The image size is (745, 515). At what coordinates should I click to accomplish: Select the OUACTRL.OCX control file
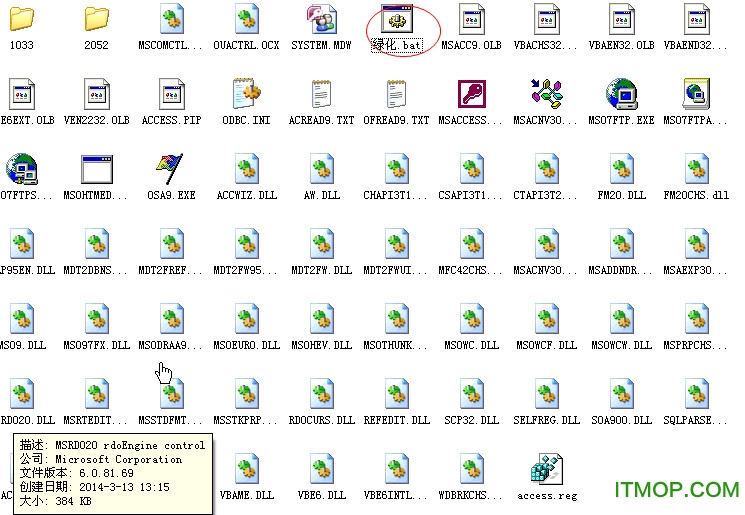point(246,20)
